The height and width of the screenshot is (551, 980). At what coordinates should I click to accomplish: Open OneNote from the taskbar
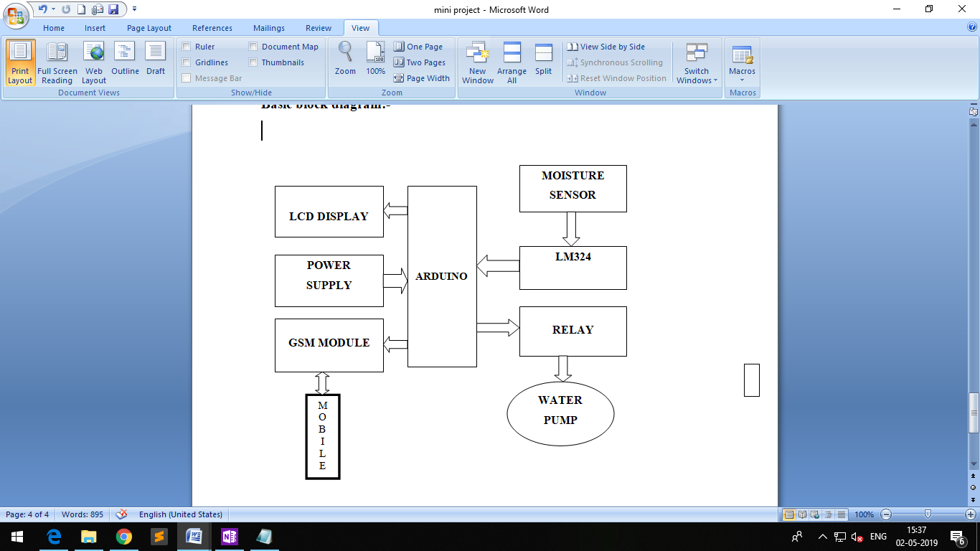coord(230,537)
